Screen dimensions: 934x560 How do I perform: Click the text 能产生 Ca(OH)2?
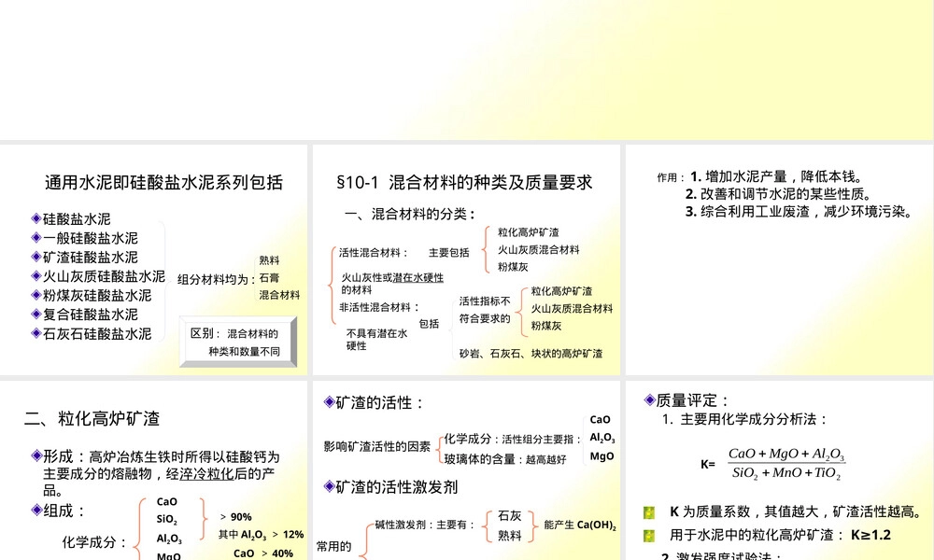tap(580, 525)
